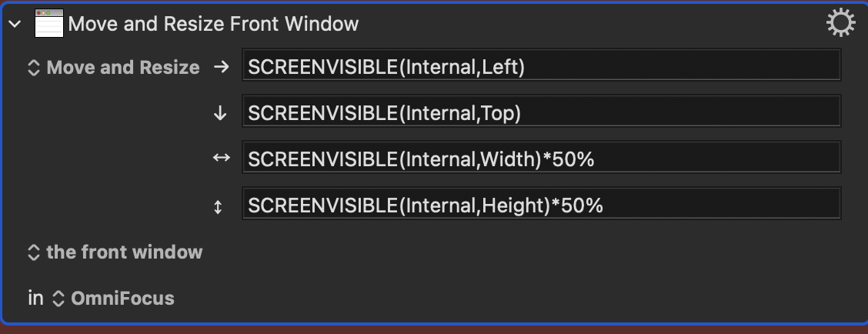Click the window icon beside the action title
868x334 pixels.
click(x=48, y=24)
